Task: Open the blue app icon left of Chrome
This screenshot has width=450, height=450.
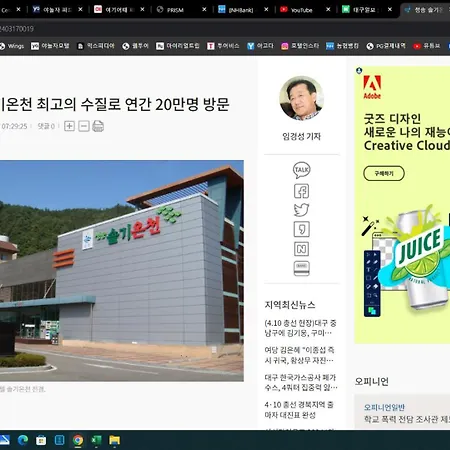Action: coord(59,440)
